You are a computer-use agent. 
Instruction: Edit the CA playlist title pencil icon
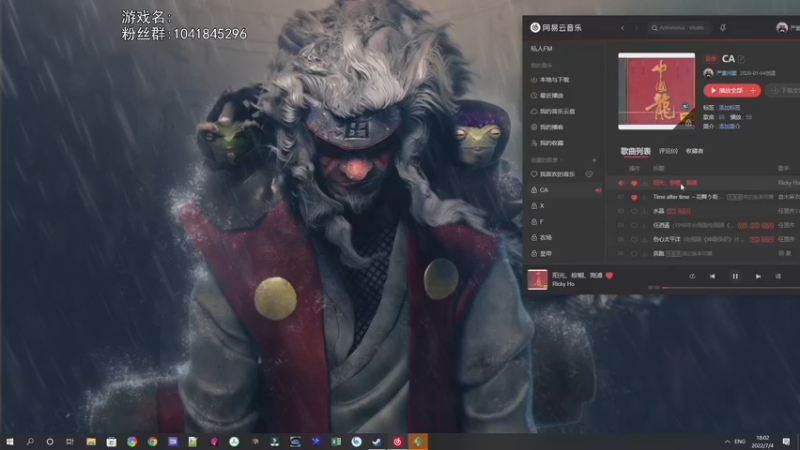pos(741,59)
